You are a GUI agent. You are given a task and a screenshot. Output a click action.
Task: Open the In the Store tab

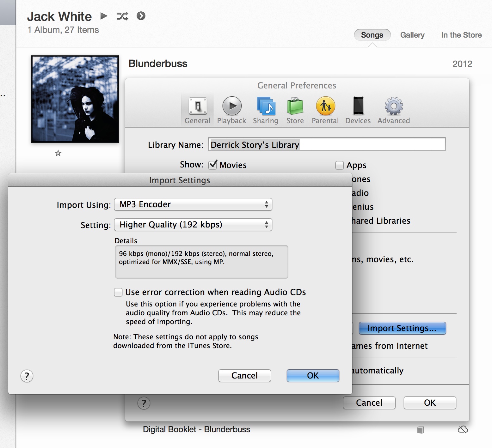pyautogui.click(x=461, y=35)
